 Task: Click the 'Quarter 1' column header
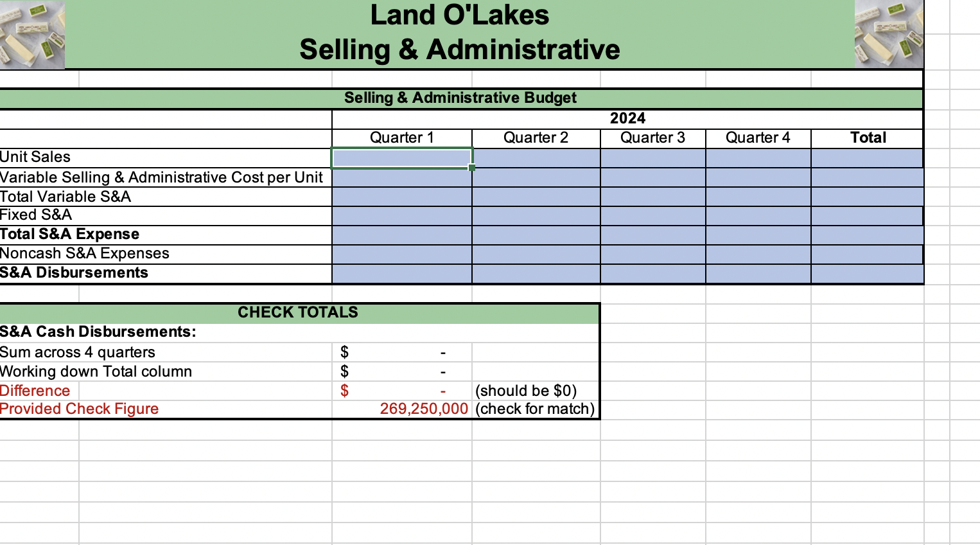(402, 138)
